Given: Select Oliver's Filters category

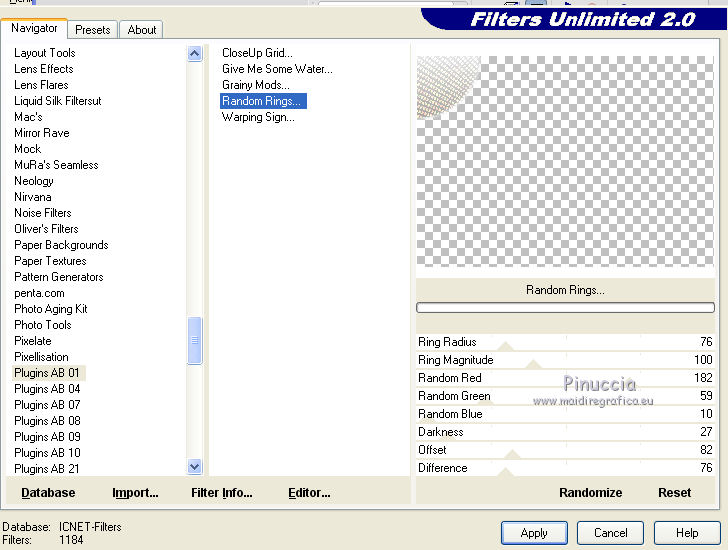Looking at the screenshot, I should coord(46,229).
